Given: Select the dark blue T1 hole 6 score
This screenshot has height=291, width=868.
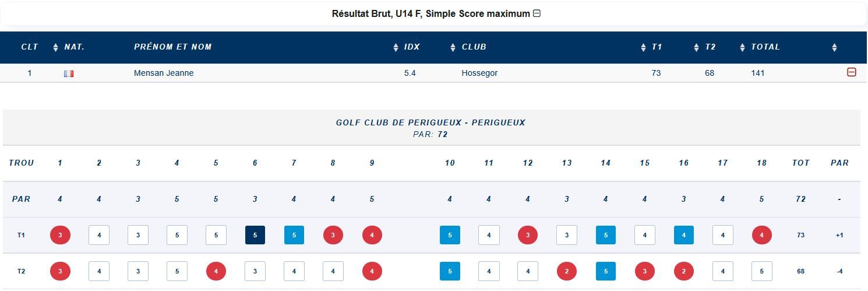Looking at the screenshot, I should coord(255,235).
